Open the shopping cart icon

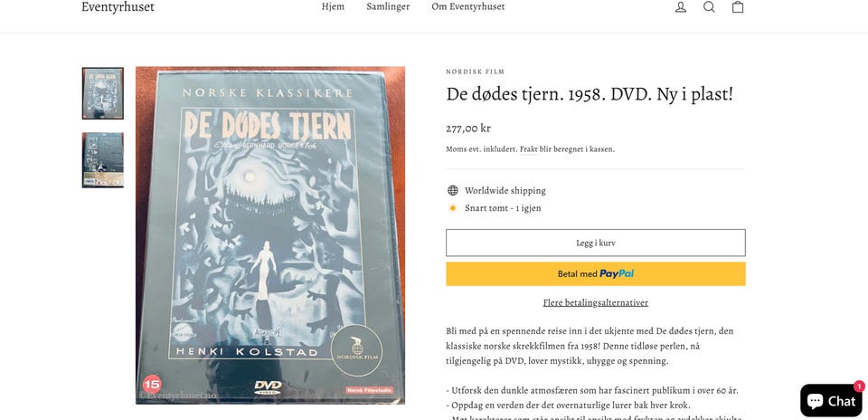(738, 7)
